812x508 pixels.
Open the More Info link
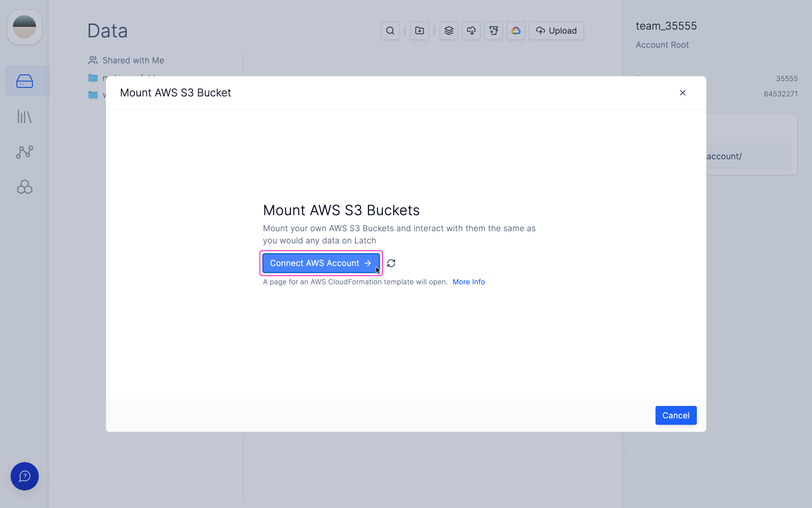click(468, 282)
